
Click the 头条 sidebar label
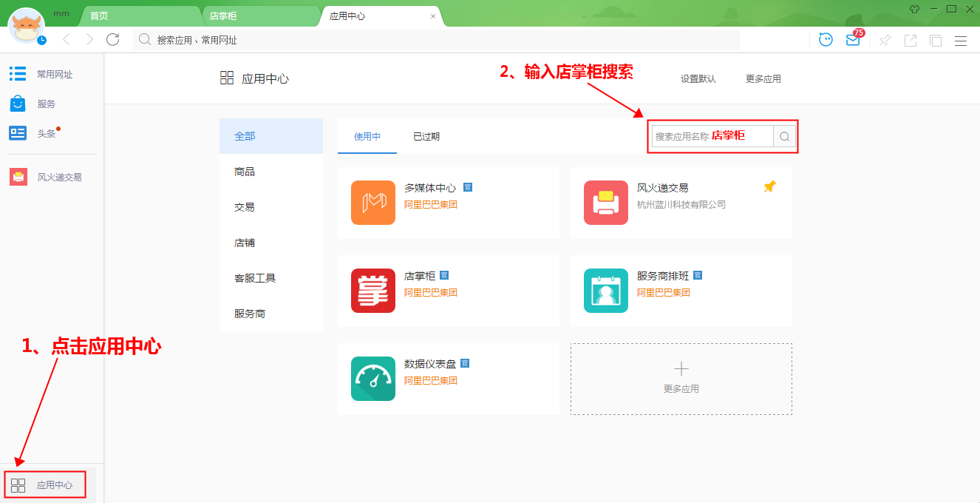tap(47, 134)
